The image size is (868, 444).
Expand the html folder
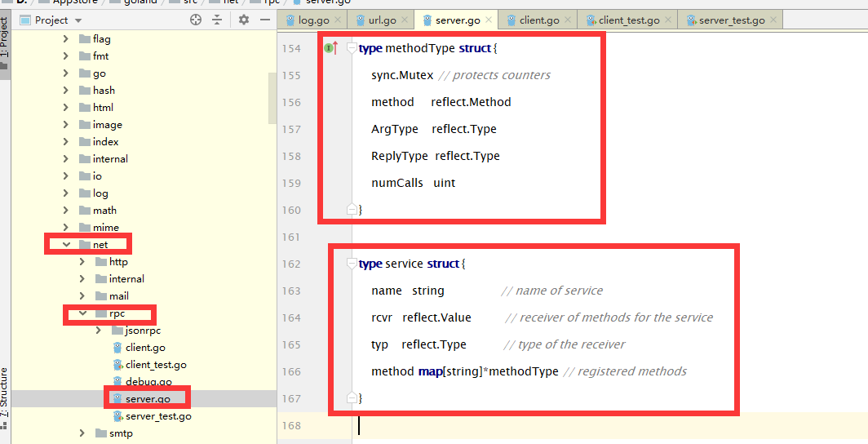[66, 108]
